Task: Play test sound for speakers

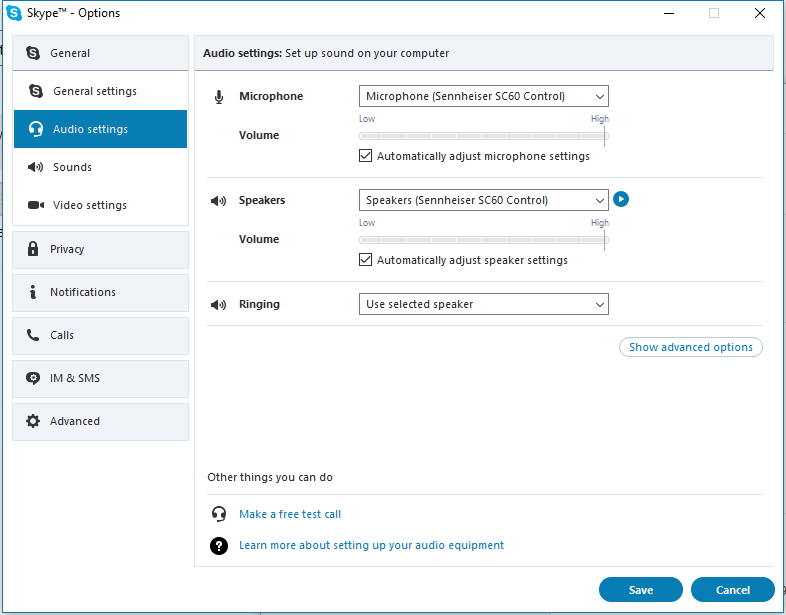Action: click(x=621, y=199)
